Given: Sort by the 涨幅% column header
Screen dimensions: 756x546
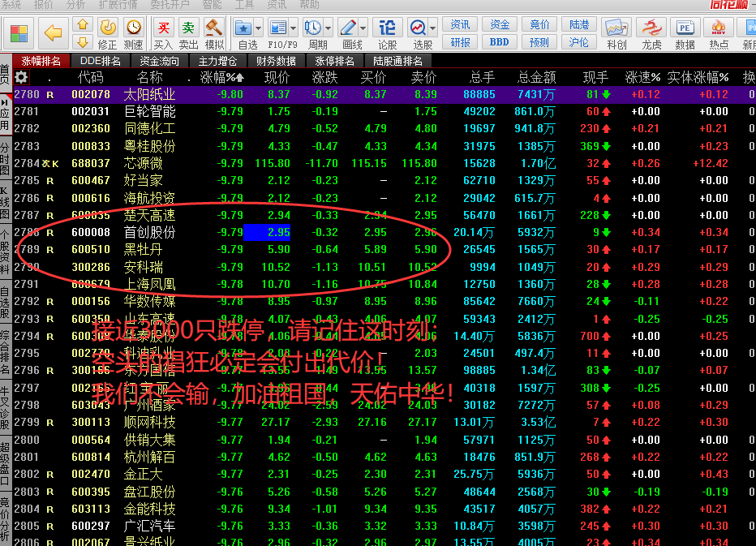Looking at the screenshot, I should tap(221, 78).
